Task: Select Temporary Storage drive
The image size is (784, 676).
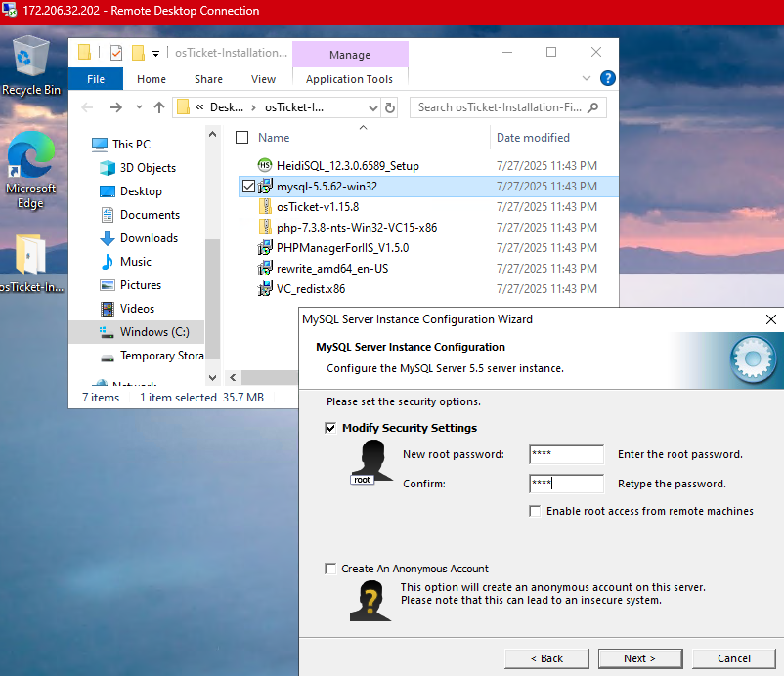Action: tap(152, 356)
